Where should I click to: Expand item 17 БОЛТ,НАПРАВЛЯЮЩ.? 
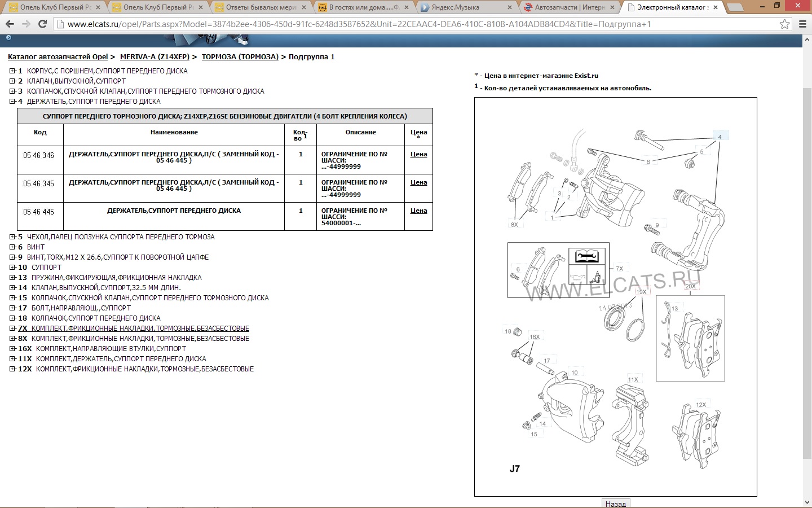(x=12, y=308)
